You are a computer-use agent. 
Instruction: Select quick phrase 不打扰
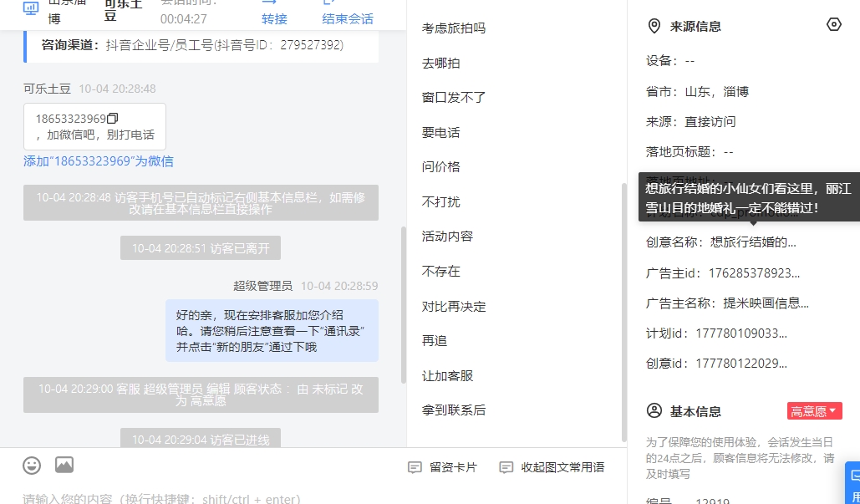[441, 201]
